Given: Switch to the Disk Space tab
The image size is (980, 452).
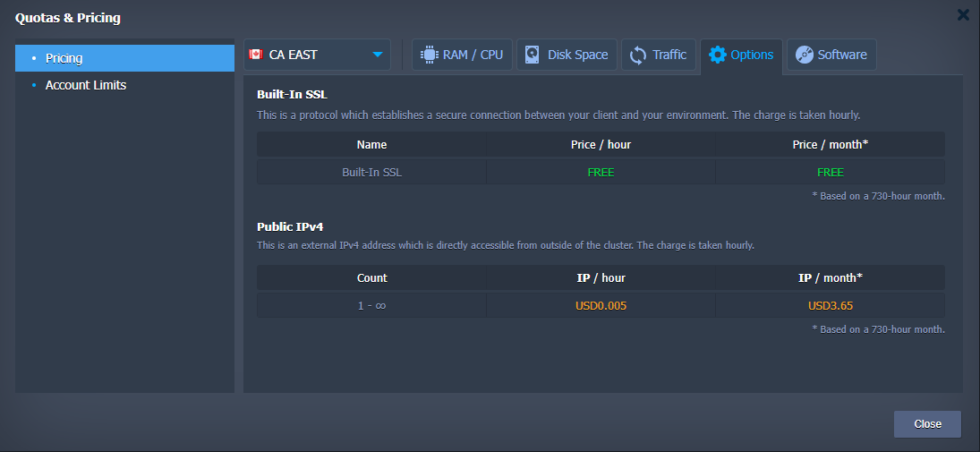Looking at the screenshot, I should 577,55.
